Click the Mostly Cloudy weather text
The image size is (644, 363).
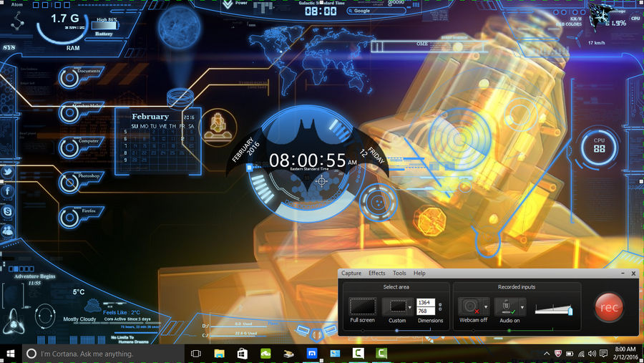click(79, 319)
